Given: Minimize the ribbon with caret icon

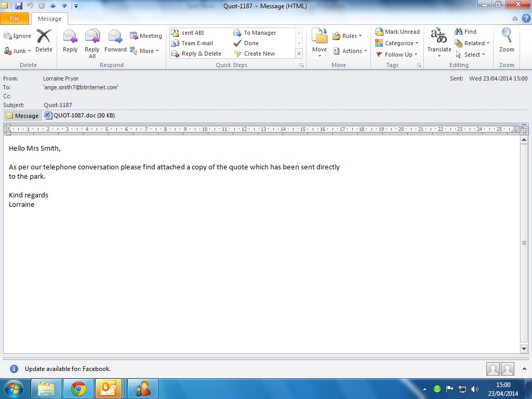Looking at the screenshot, I should click(x=515, y=19).
